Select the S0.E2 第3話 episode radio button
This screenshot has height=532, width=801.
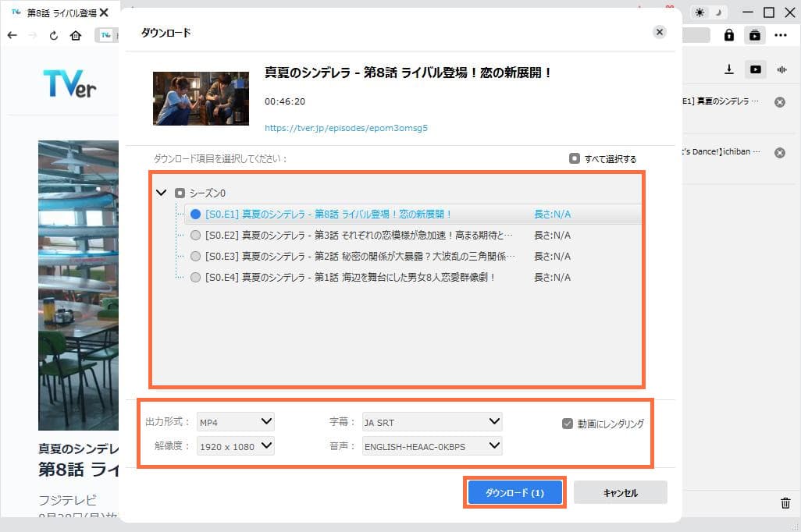(195, 235)
